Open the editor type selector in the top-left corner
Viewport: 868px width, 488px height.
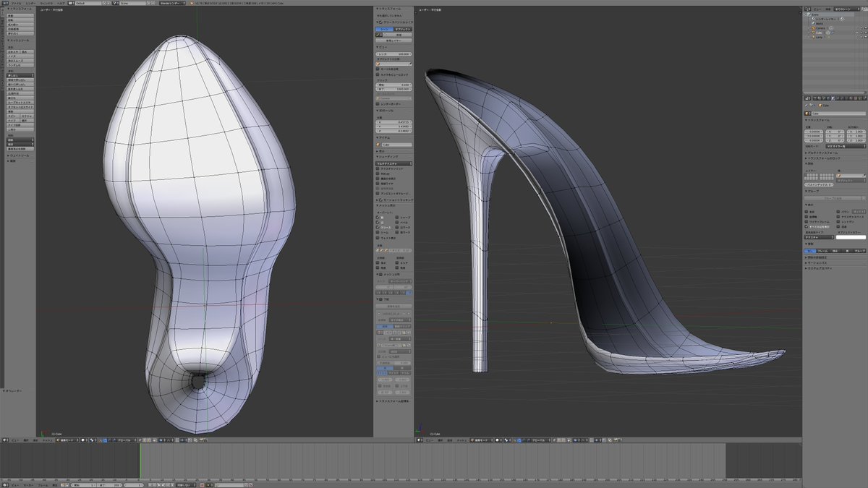click(x=4, y=3)
